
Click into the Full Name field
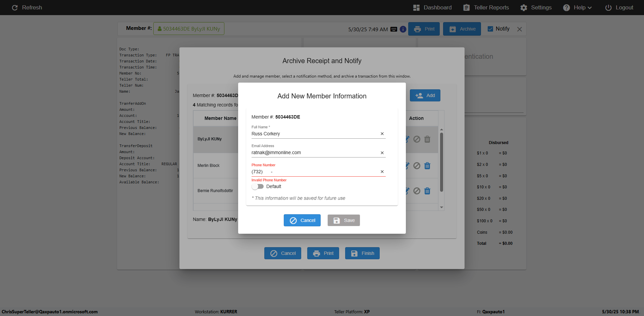[315, 134]
